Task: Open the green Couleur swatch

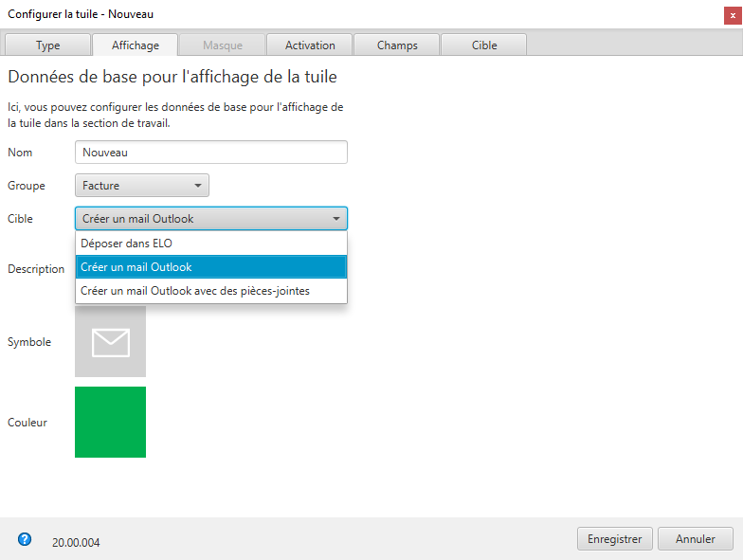Action: point(110,423)
